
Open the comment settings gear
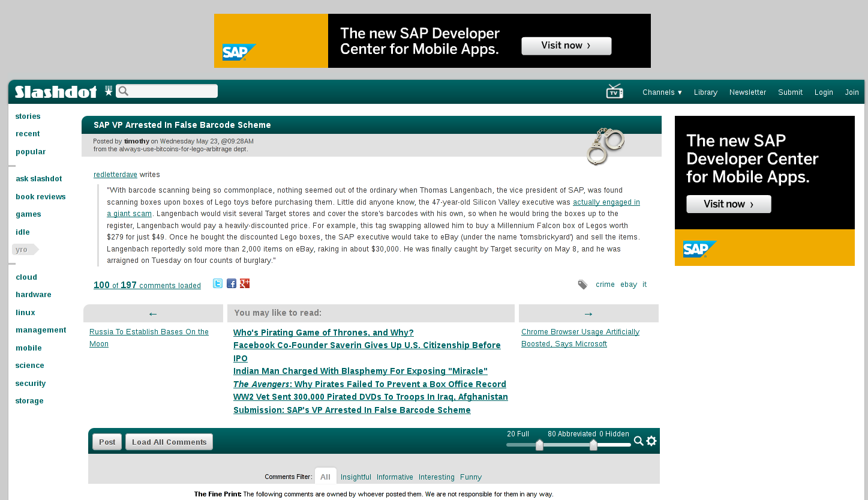pyautogui.click(x=651, y=441)
